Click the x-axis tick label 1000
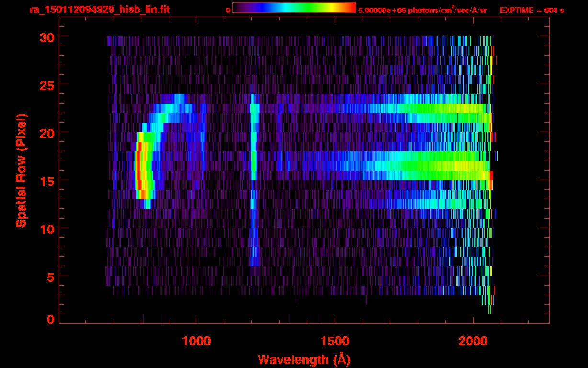This screenshot has width=588, height=368. coord(196,341)
